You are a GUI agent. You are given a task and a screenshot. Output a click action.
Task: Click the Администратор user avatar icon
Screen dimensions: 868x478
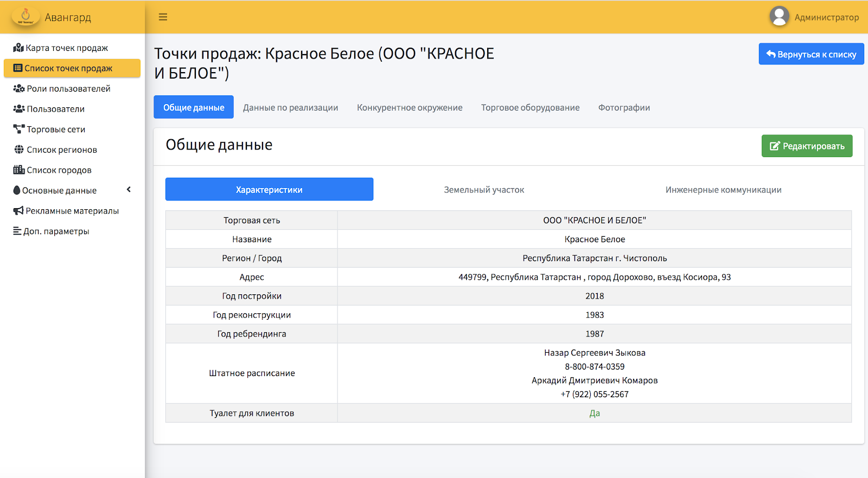(779, 16)
